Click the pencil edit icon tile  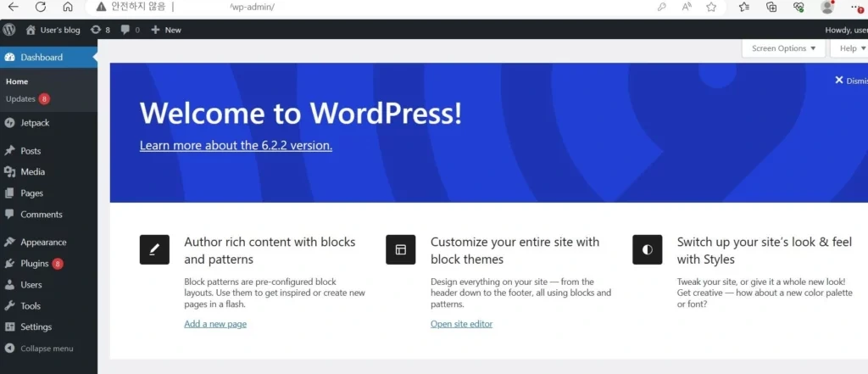tap(154, 250)
